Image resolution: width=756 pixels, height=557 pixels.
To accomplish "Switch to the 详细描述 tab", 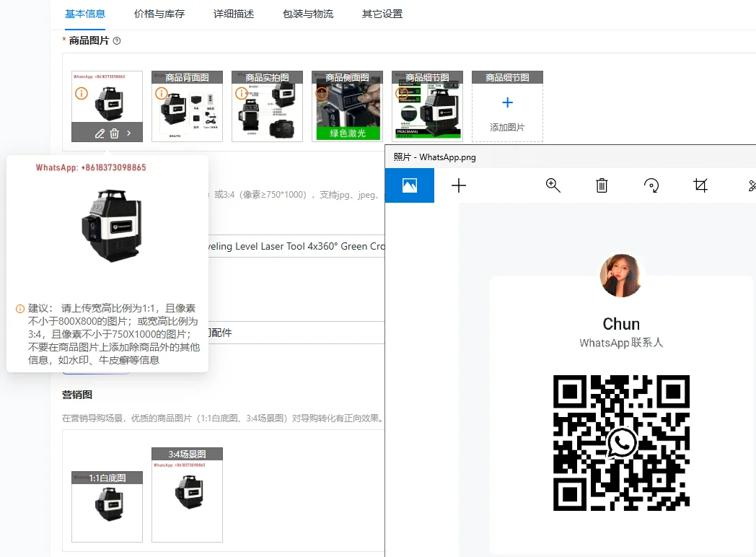I will coord(234,14).
